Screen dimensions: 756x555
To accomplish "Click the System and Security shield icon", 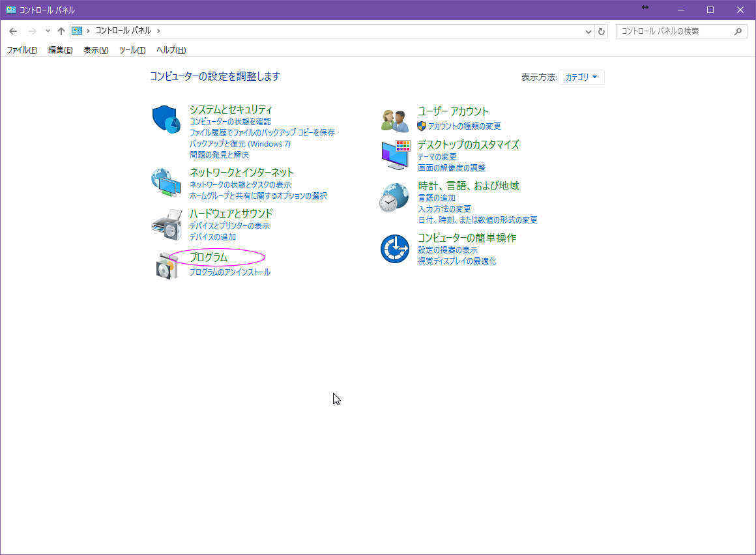I will 166,119.
